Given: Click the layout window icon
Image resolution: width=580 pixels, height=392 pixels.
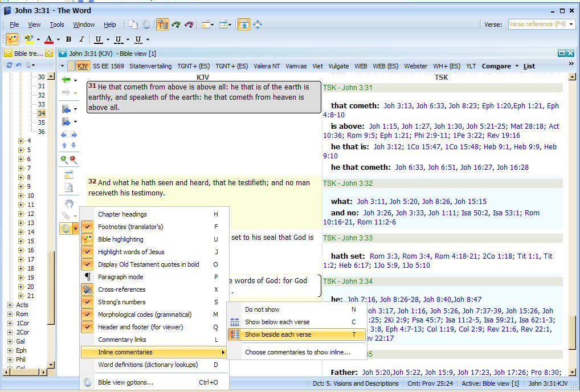Looking at the screenshot, I should (223, 24).
